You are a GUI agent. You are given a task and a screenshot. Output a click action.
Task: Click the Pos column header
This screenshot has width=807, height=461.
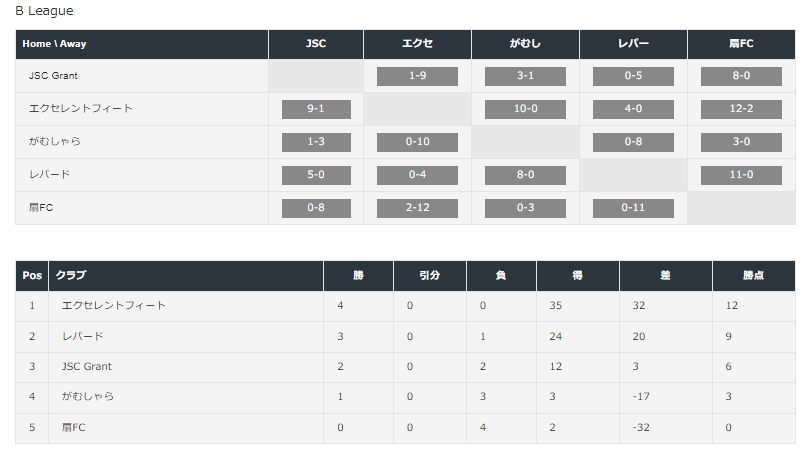[32, 276]
